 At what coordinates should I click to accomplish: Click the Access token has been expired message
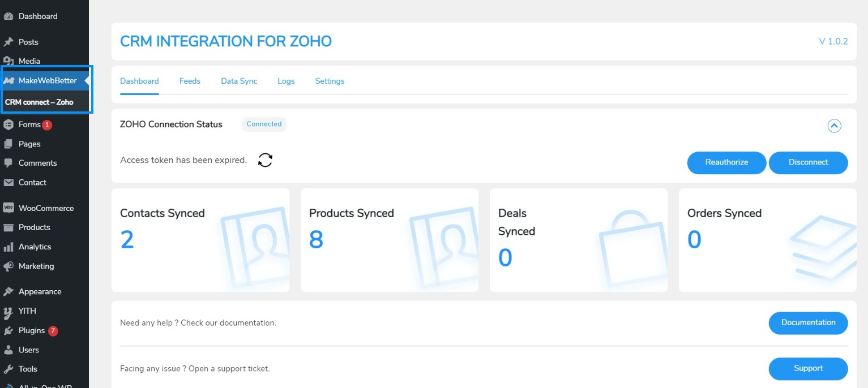tap(183, 160)
